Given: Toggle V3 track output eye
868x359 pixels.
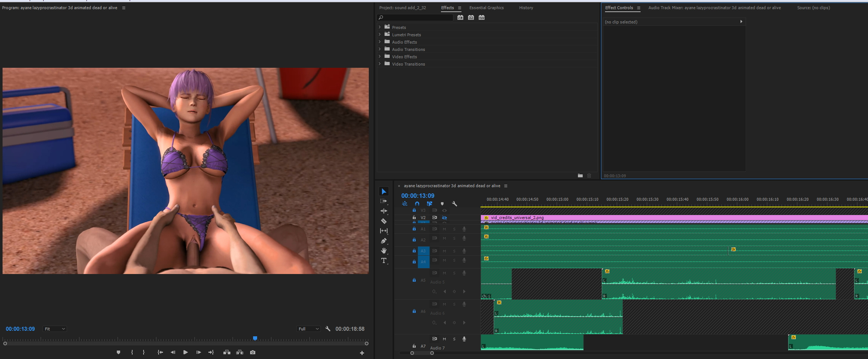Looking at the screenshot, I should coord(444,211).
